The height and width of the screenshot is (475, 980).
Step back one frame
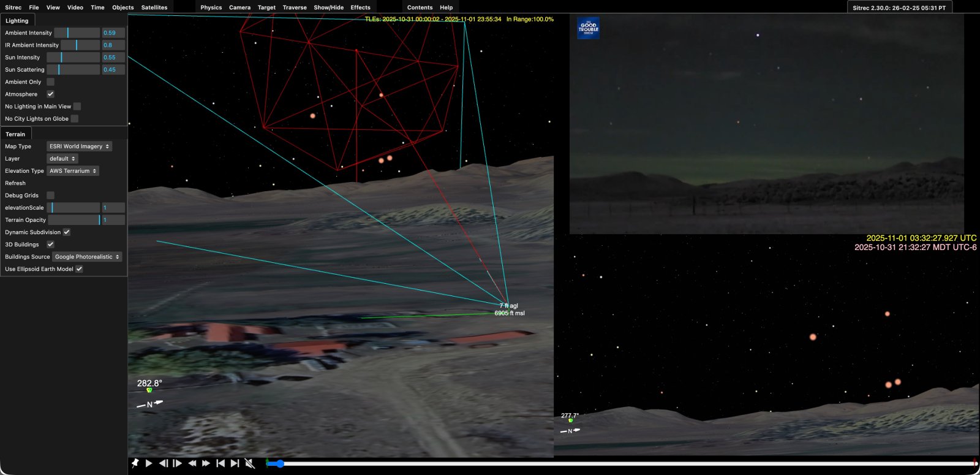pos(164,463)
